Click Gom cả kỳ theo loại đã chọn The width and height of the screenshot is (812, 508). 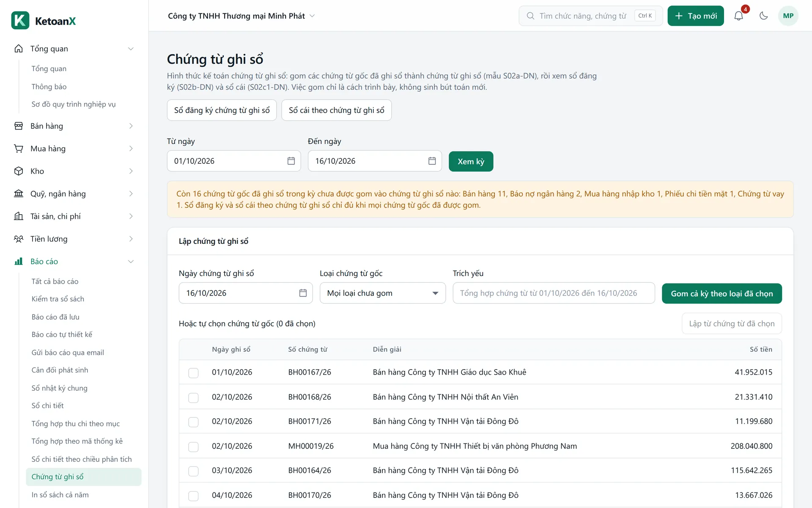(721, 293)
